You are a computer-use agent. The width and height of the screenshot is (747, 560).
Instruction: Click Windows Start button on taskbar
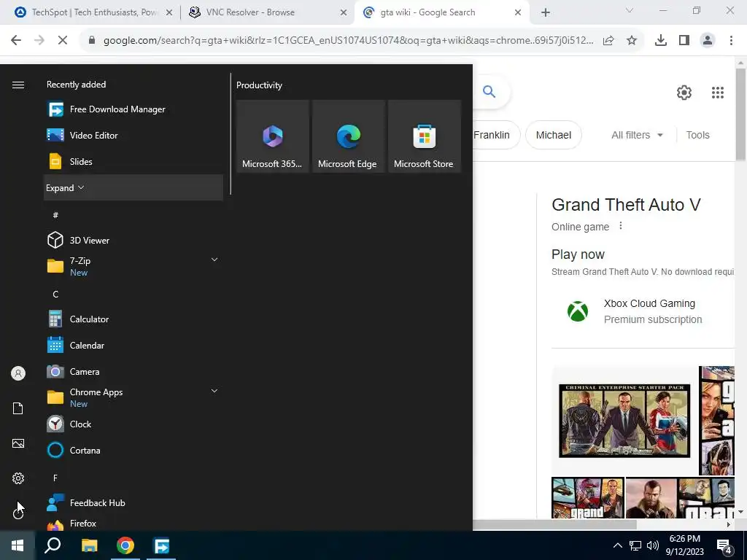click(18, 545)
